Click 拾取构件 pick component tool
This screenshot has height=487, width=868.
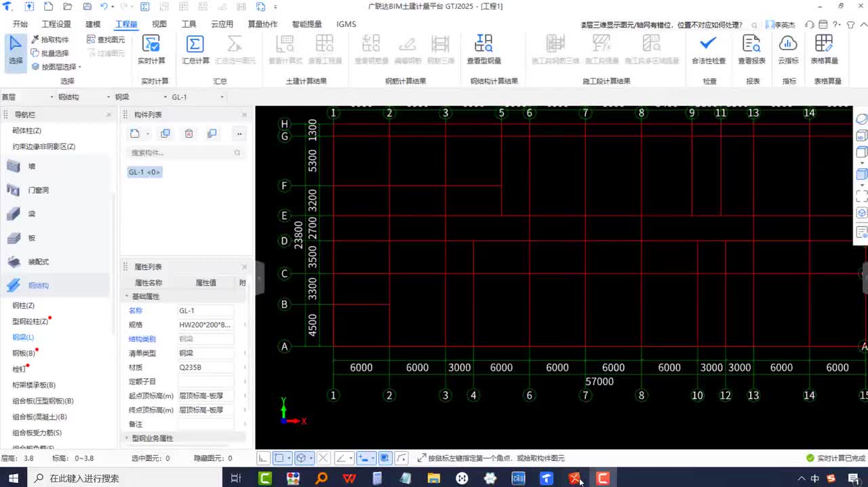(49, 40)
